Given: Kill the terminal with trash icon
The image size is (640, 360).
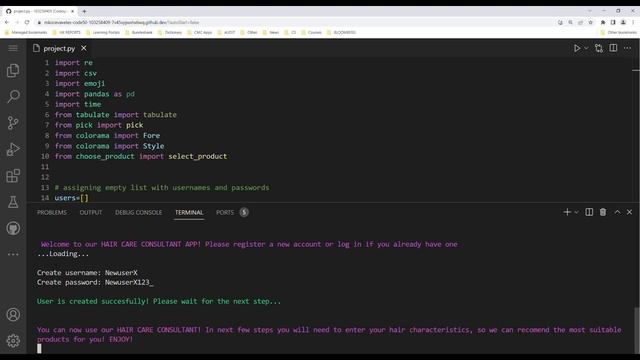Looking at the screenshot, I should (603, 212).
